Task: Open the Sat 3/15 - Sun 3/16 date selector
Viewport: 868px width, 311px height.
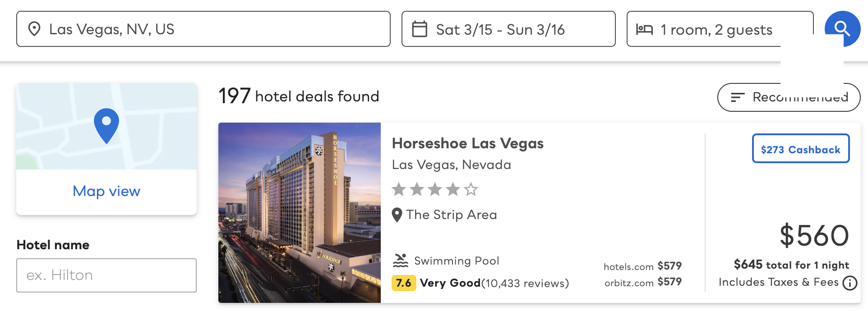Action: tap(508, 28)
